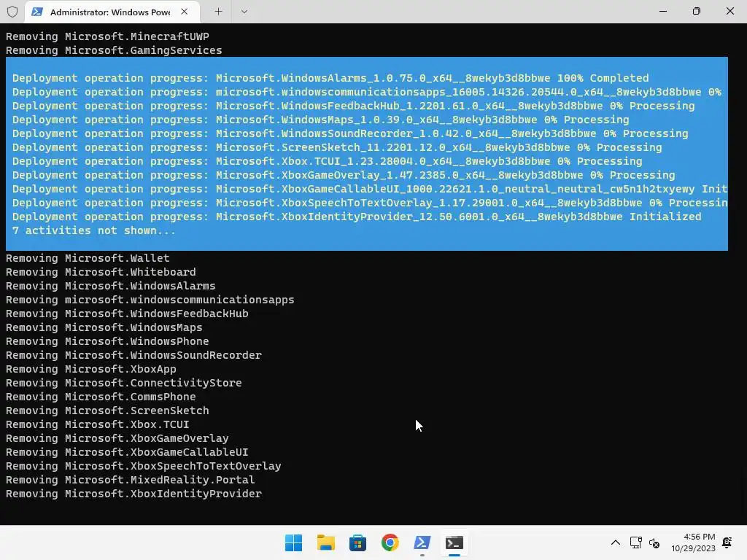Click the WindowsSoundRecorder_1.0.42.0 deployment progress line
Viewport: 747px width, 560px height.
(x=350, y=133)
